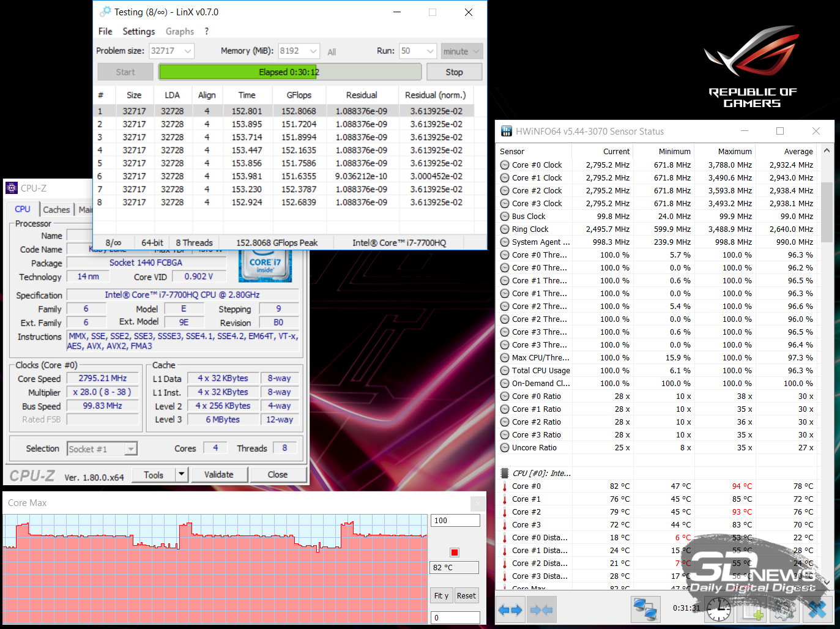Click the sensor icon beside On-Demand Cl...
The image size is (840, 629).
tap(505, 383)
